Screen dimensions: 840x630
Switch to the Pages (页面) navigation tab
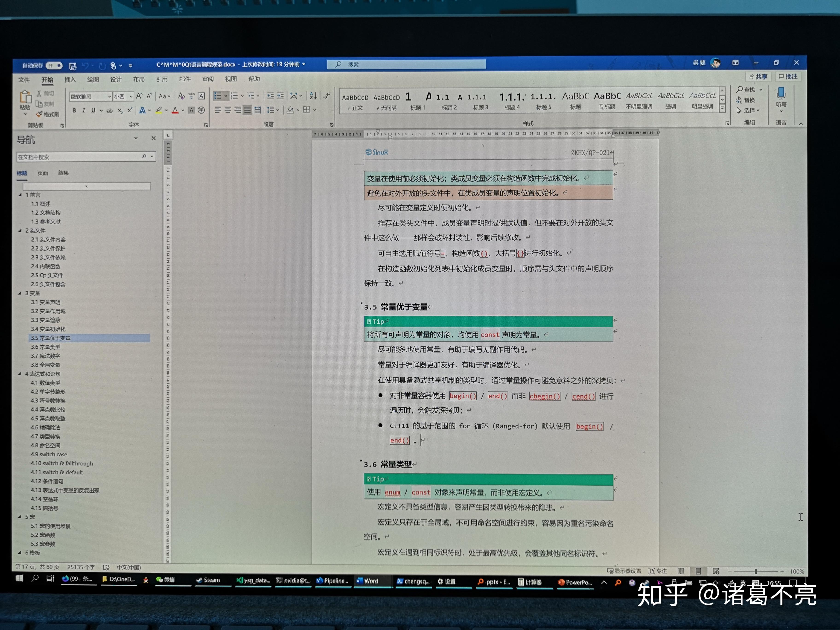point(43,173)
